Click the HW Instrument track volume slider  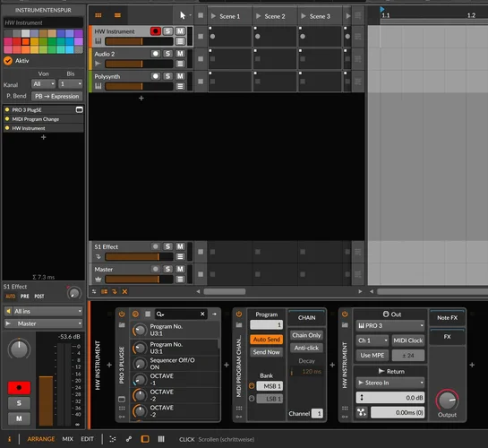139,41
